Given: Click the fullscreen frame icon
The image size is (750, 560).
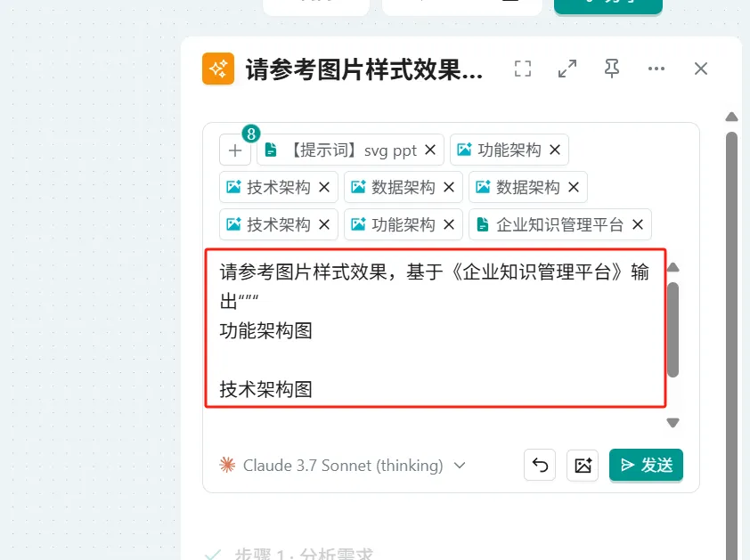Looking at the screenshot, I should [523, 69].
